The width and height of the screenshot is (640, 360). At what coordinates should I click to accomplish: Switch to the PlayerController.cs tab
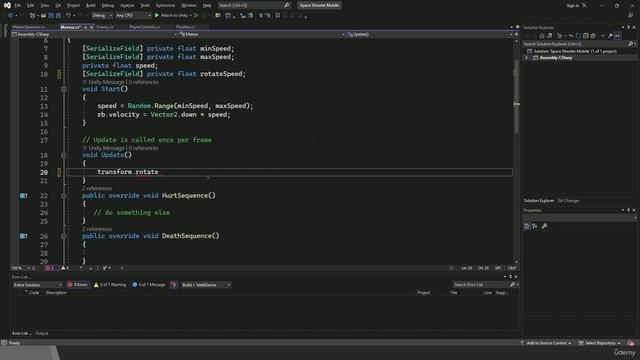144,27
